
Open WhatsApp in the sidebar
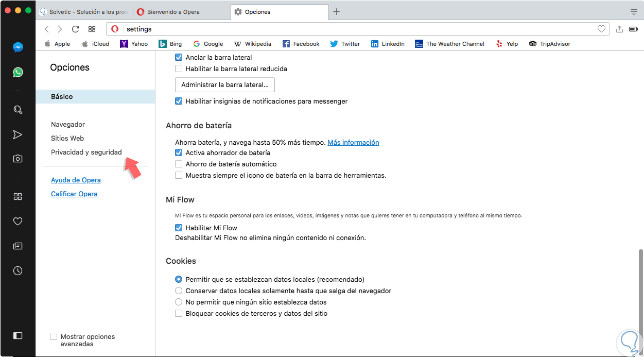coord(18,72)
